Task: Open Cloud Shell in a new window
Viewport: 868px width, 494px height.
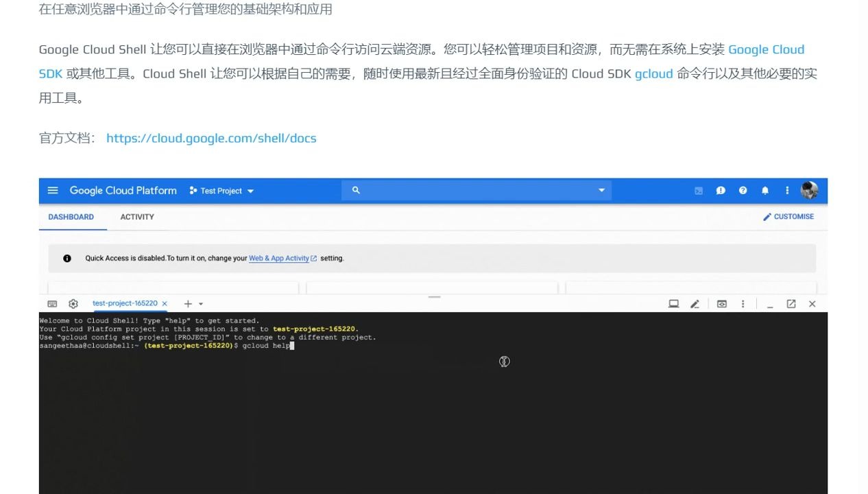Action: click(x=791, y=304)
